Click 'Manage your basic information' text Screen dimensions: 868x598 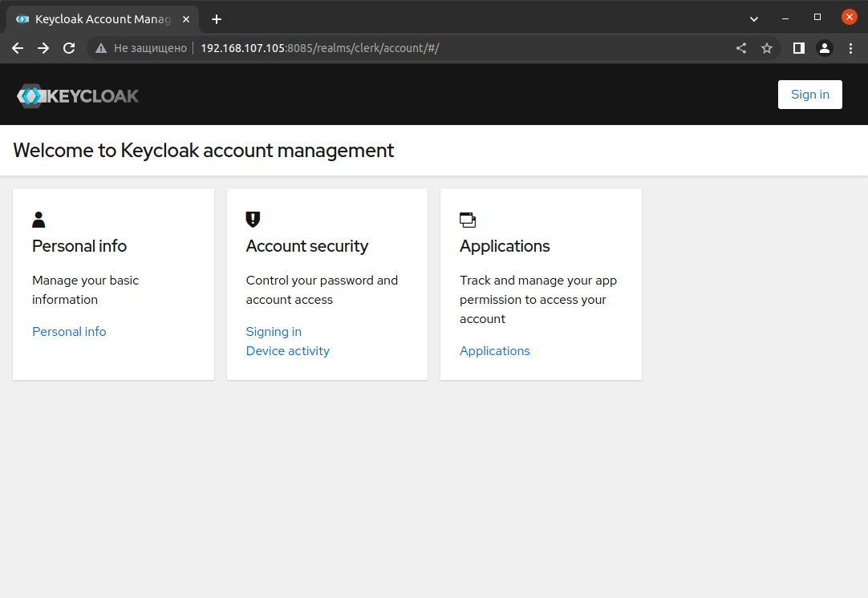pos(85,290)
